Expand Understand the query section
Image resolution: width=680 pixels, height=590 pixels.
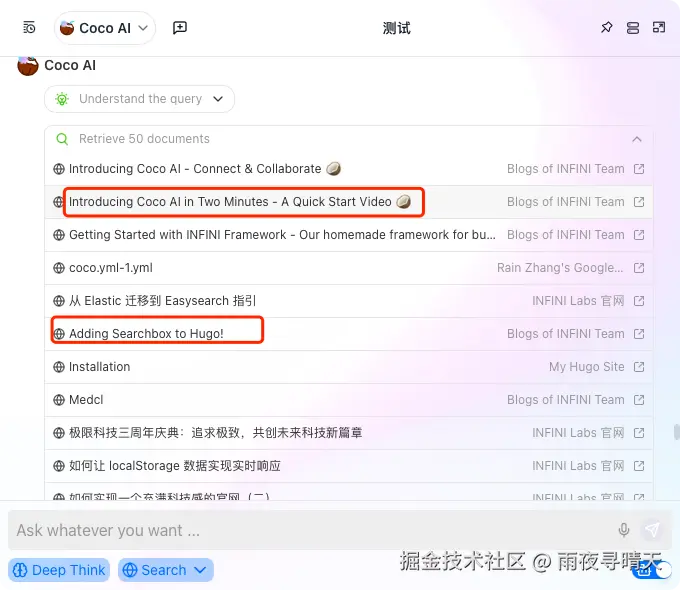139,99
